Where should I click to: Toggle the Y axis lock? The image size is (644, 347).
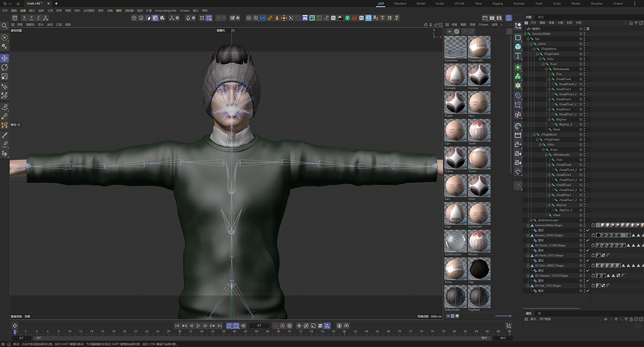pyautogui.click(x=31, y=18)
